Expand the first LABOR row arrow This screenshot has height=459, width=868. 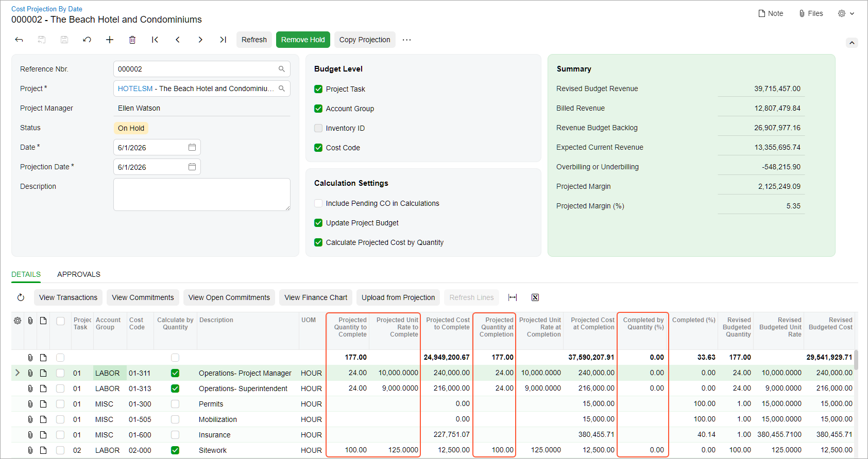[18, 373]
